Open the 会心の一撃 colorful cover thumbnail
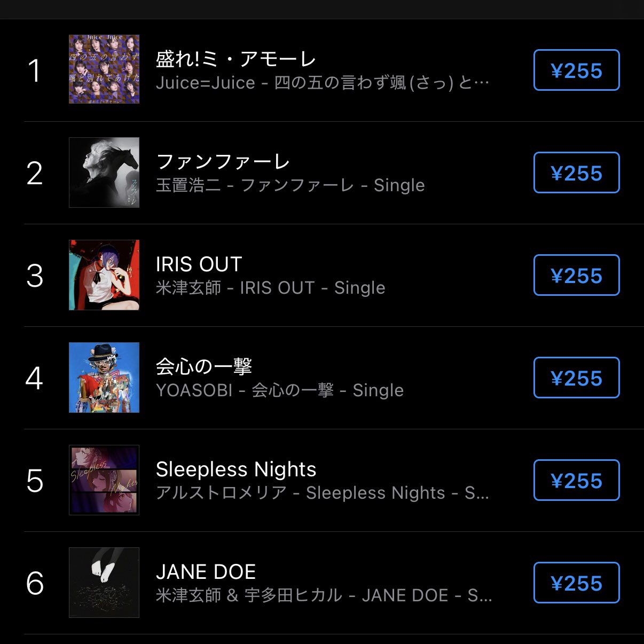The image size is (644, 644). 104,377
